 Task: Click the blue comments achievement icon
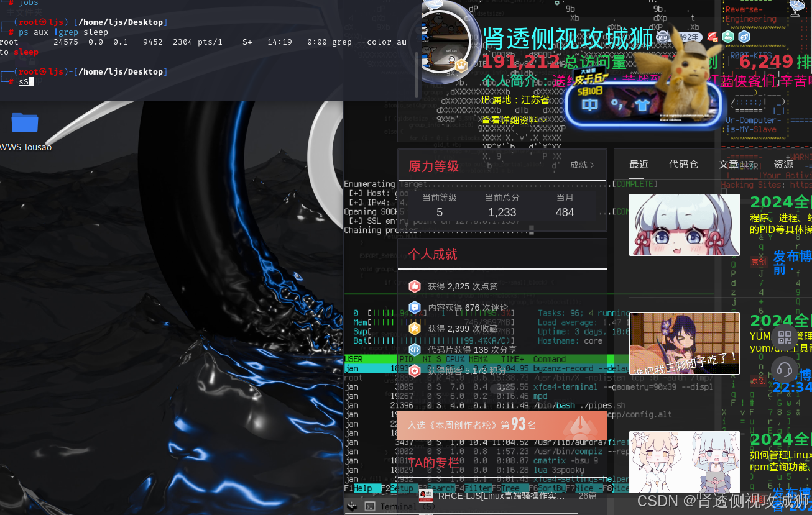pos(415,308)
